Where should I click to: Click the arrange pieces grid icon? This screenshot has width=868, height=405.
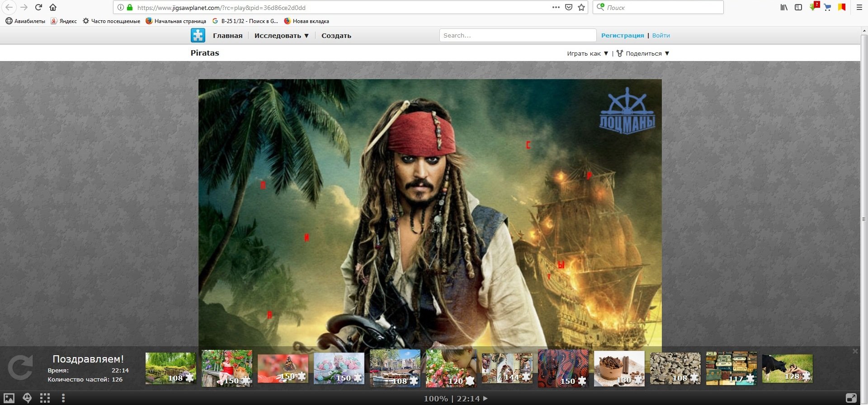45,398
